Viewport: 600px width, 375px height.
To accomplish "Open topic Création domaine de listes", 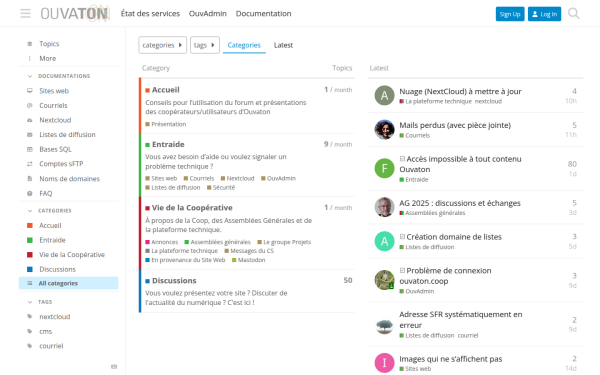I will pyautogui.click(x=454, y=236).
